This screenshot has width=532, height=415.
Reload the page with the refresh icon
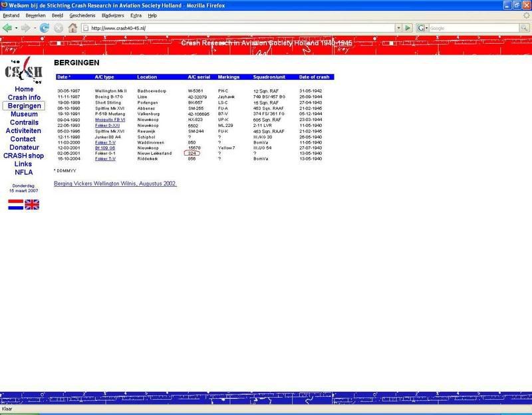[x=44, y=28]
